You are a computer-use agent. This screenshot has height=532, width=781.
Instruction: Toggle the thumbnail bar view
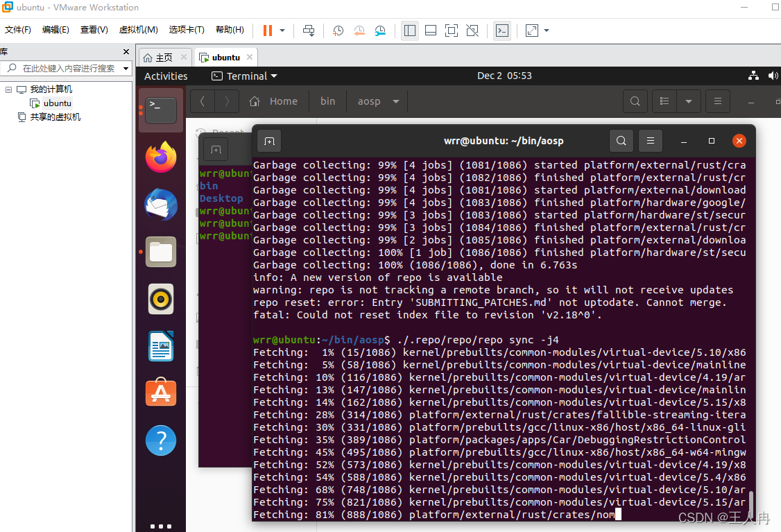431,31
